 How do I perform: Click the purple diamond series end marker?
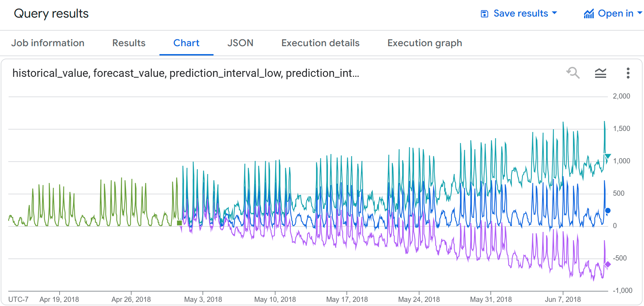pyautogui.click(x=607, y=264)
